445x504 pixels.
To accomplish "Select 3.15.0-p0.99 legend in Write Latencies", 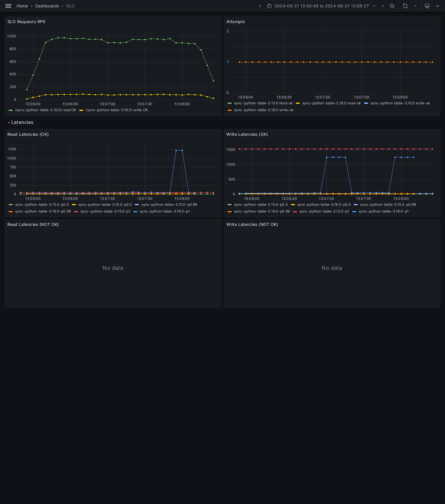I will click(388, 205).
